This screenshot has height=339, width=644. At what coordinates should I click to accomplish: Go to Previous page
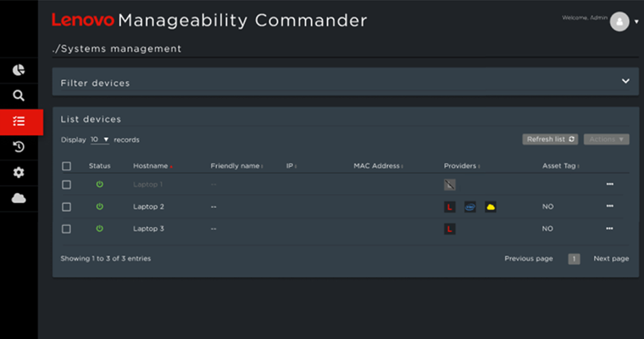[529, 259]
